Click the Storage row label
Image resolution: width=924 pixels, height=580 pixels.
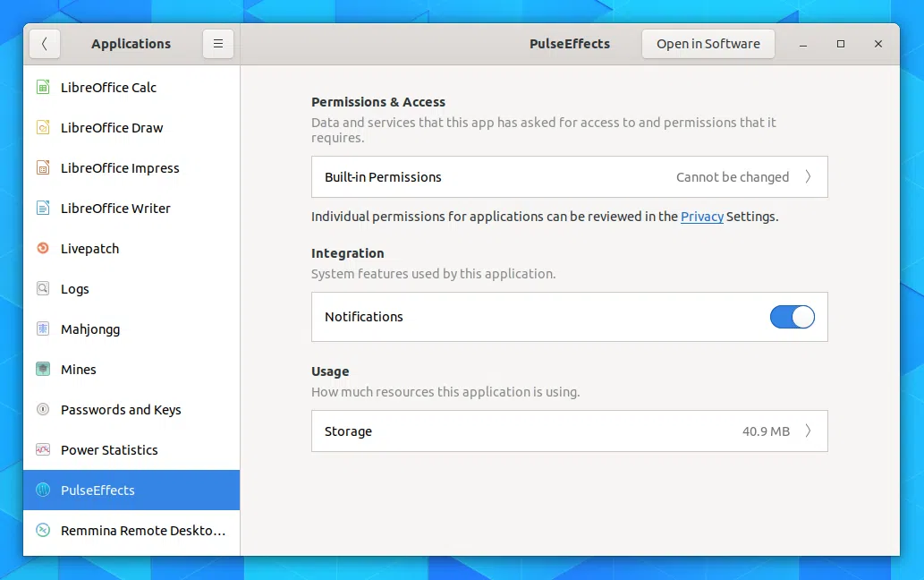[x=348, y=431]
